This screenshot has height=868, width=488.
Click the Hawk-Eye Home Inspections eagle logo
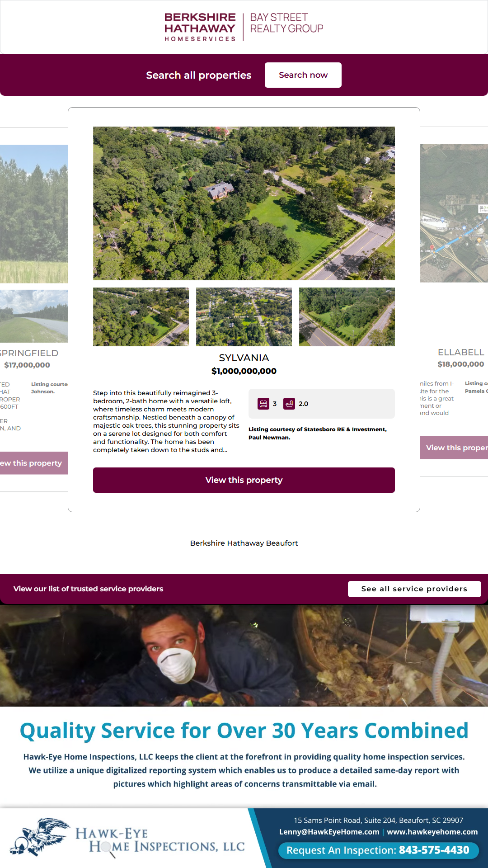(x=41, y=837)
